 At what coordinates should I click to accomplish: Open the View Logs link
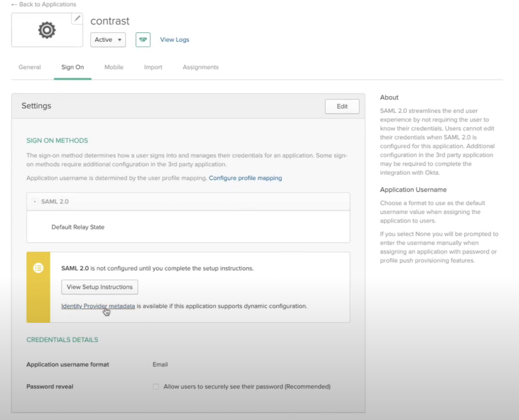point(174,40)
